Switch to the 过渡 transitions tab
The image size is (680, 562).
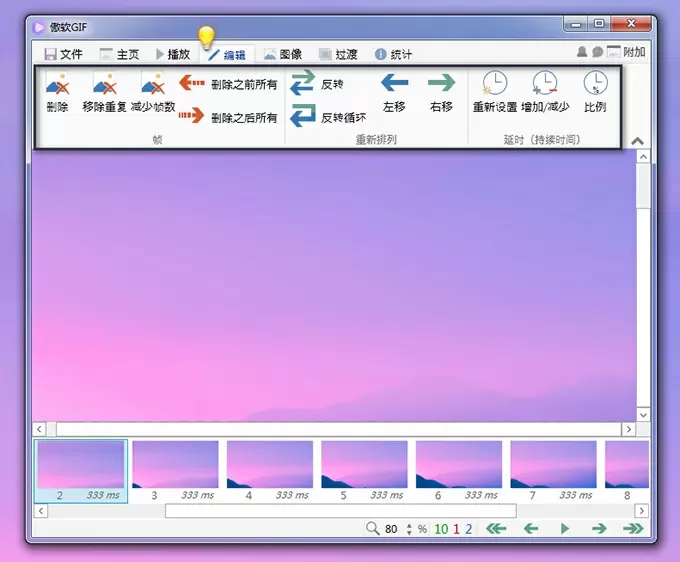pos(338,54)
